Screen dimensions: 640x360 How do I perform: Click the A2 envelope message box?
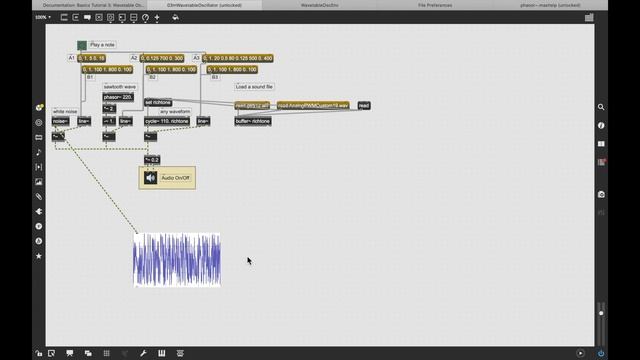tap(162, 58)
